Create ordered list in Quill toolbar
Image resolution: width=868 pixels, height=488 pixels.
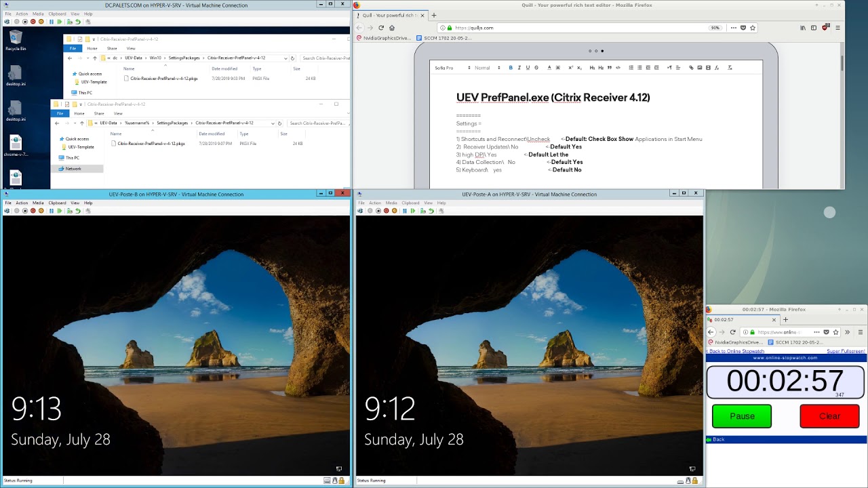click(631, 68)
